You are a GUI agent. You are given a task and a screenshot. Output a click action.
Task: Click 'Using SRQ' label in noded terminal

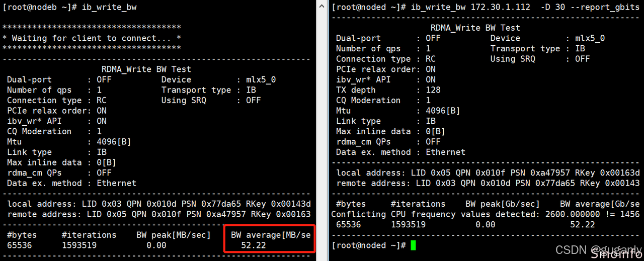[x=513, y=59]
